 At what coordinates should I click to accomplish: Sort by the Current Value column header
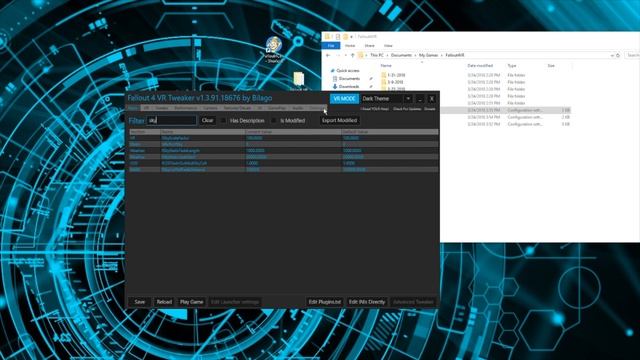pos(293,132)
